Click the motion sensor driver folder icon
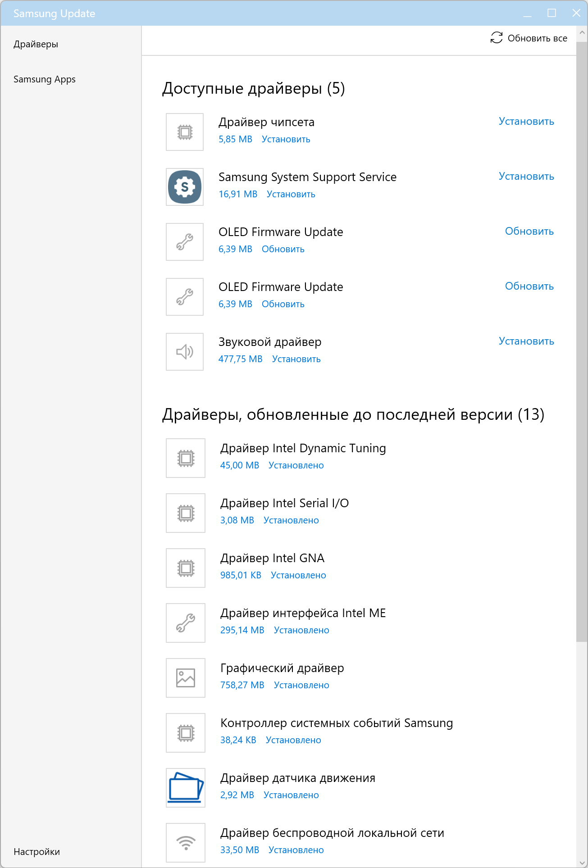This screenshot has height=868, width=588. [186, 788]
